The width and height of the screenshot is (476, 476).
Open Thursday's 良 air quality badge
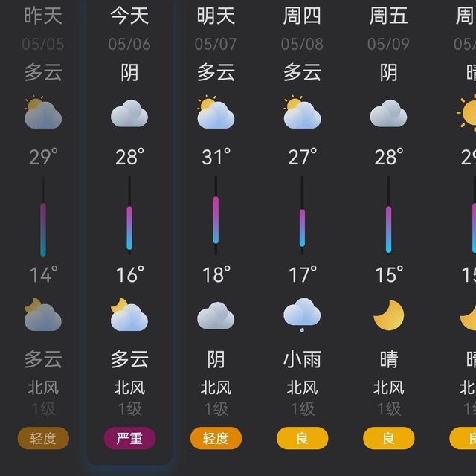click(x=303, y=438)
